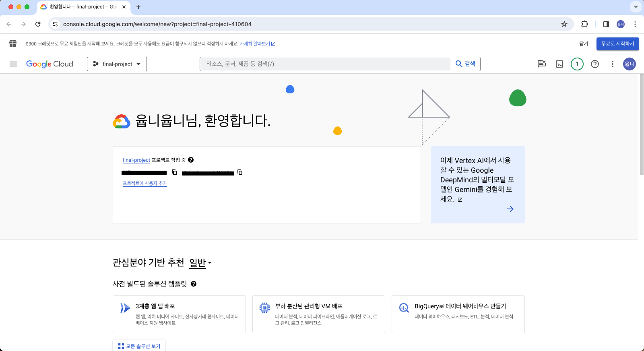Focus the resource search input field
Viewport: 644px width, 351px height.
click(x=325, y=64)
